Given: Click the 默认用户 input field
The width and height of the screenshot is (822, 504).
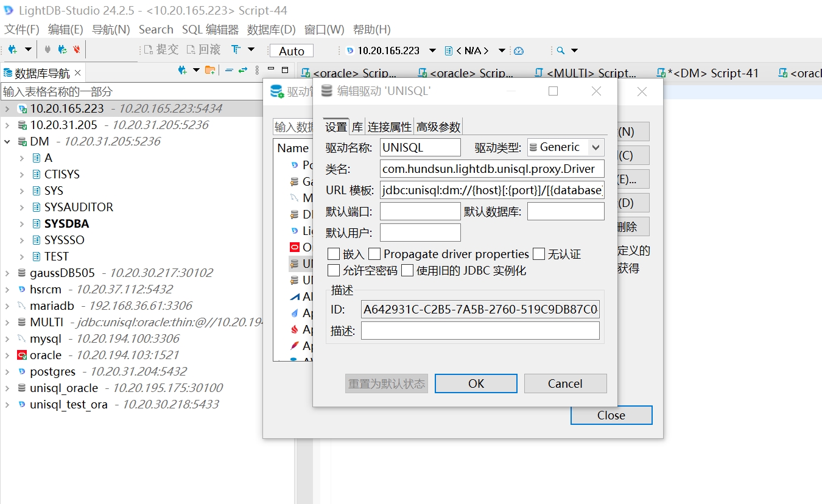Looking at the screenshot, I should point(420,233).
